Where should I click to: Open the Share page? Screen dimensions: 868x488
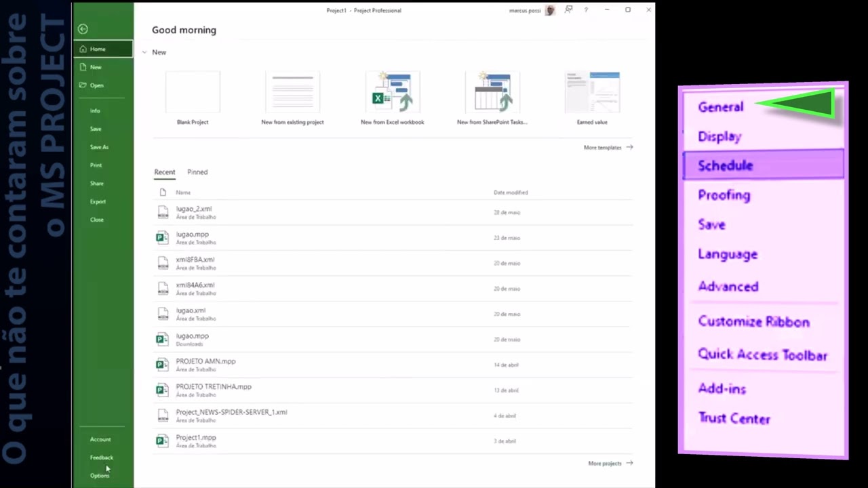tap(97, 183)
